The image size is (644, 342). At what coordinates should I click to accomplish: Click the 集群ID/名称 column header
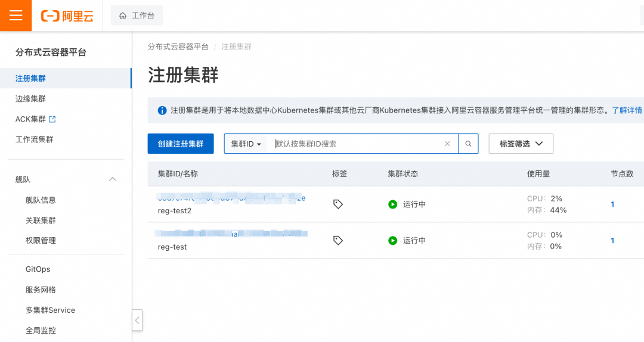click(x=178, y=173)
